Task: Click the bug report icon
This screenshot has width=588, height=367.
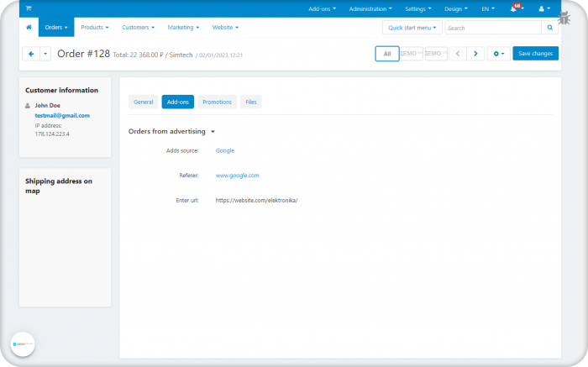Action: click(x=564, y=18)
